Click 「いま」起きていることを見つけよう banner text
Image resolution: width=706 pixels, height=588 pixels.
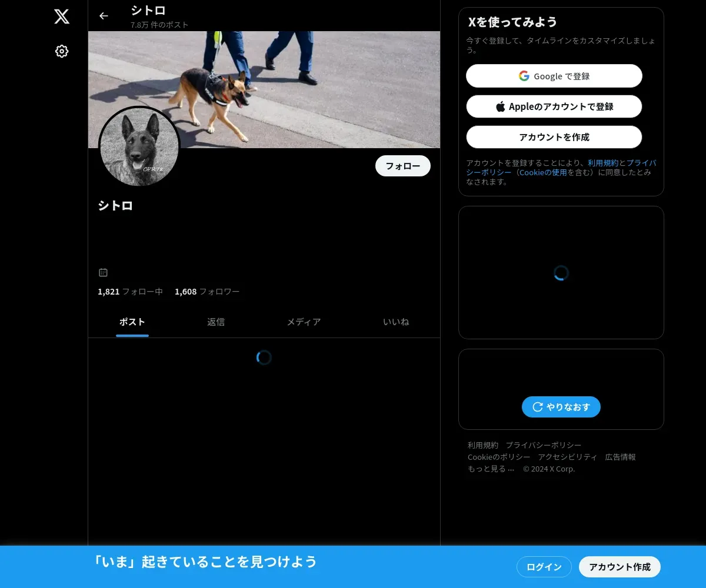[205, 562]
